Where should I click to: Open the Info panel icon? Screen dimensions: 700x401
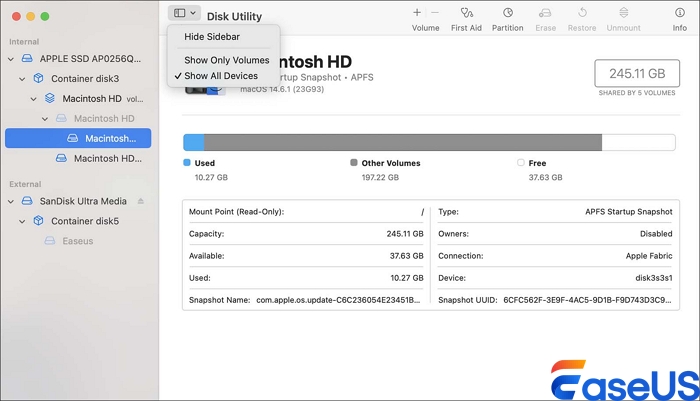point(679,13)
